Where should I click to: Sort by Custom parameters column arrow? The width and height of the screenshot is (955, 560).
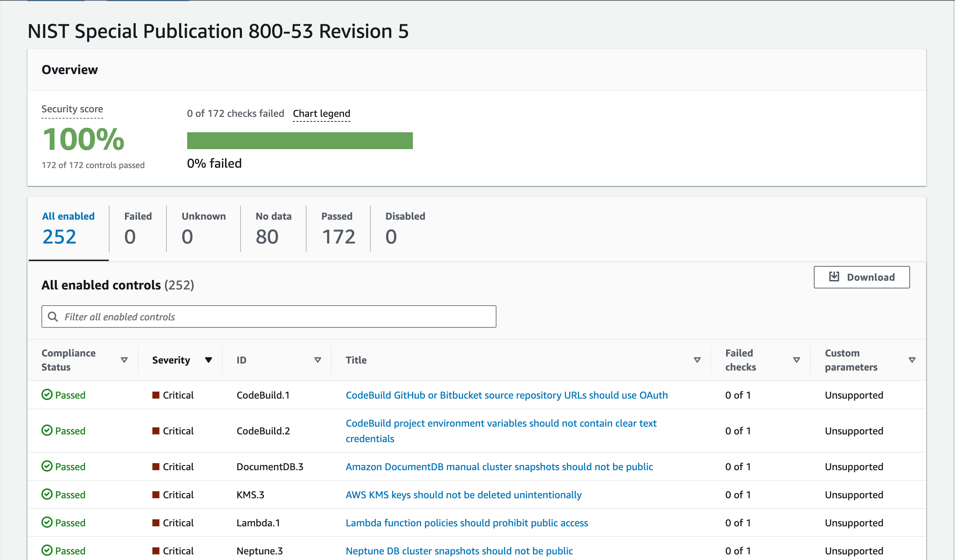click(912, 360)
